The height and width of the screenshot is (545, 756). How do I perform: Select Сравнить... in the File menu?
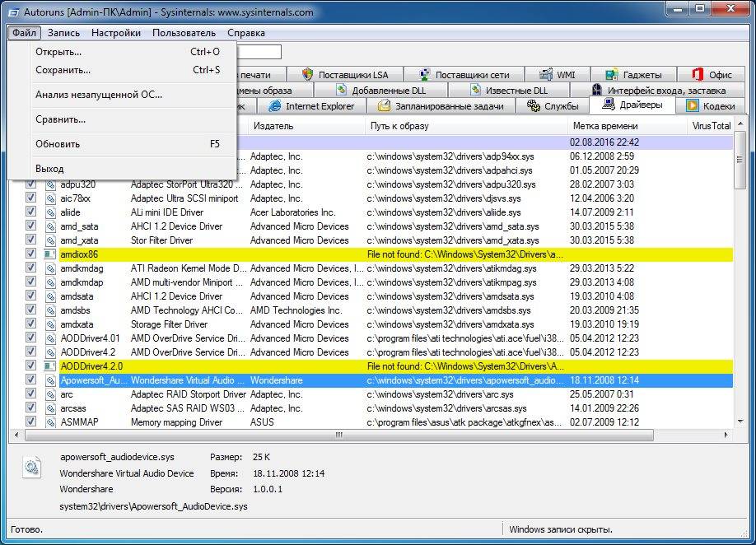[x=128, y=119]
